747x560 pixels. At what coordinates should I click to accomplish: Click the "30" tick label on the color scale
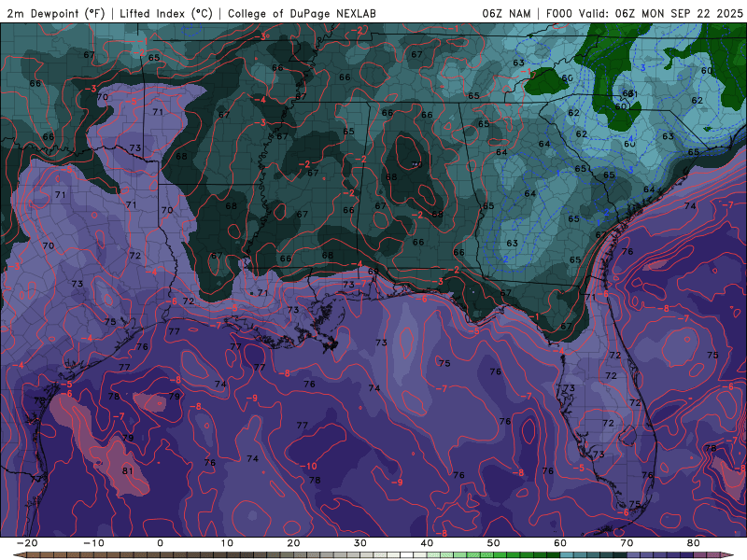pos(360,543)
